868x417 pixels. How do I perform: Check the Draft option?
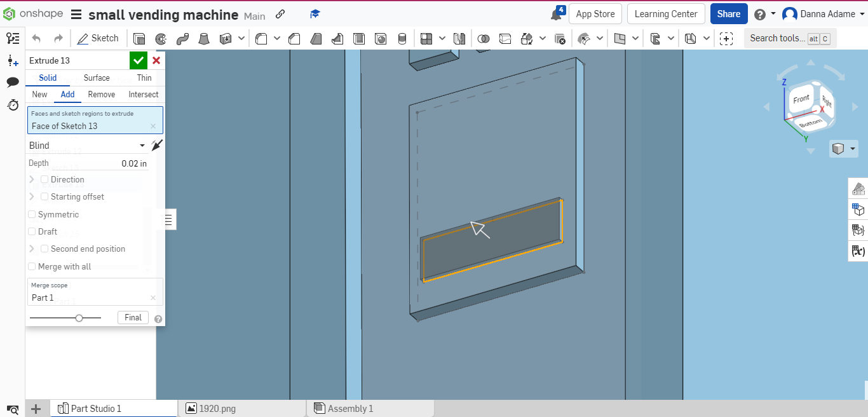point(32,231)
